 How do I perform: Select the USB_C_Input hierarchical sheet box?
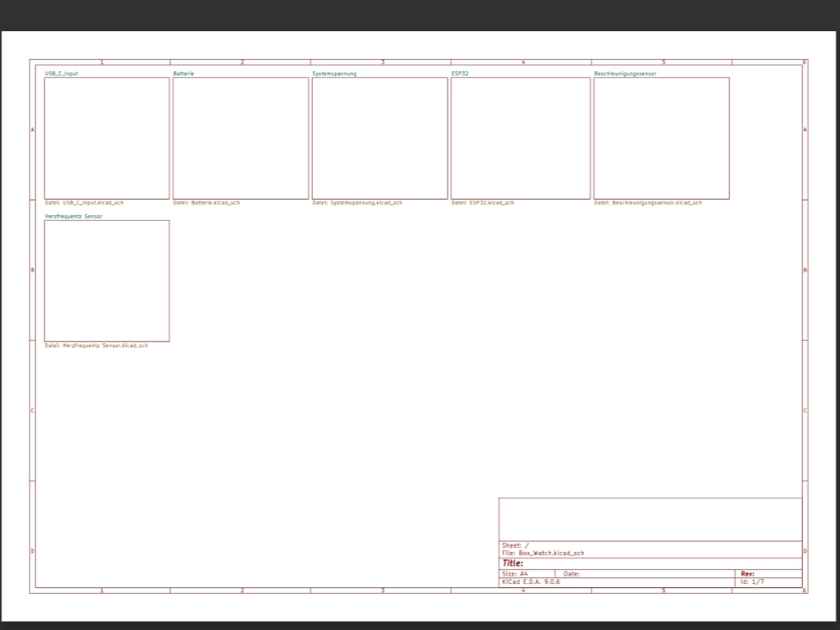coord(107,138)
